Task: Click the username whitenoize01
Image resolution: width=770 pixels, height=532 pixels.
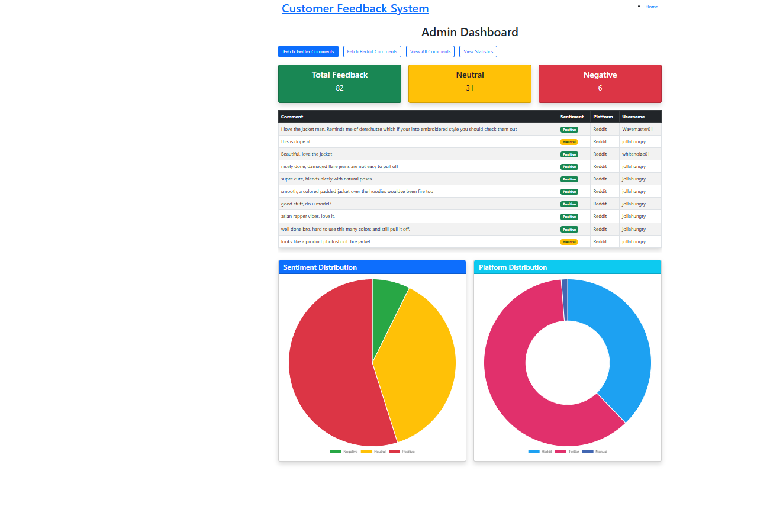Action: tap(636, 154)
